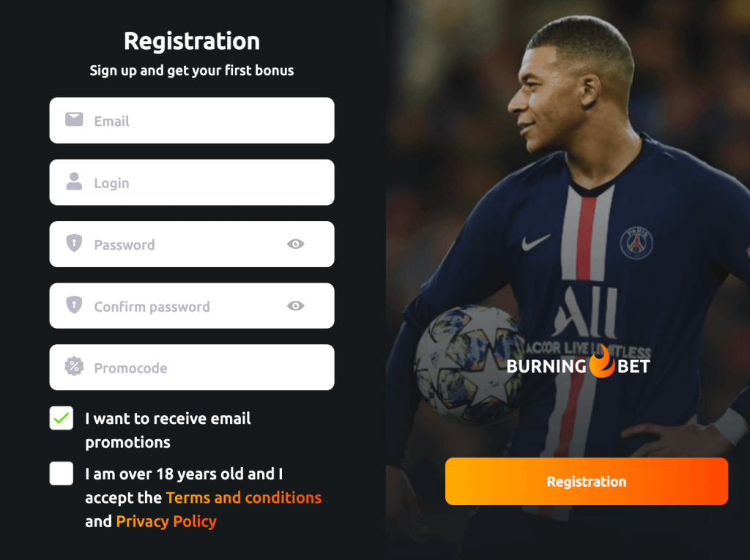Viewport: 750px width, 560px height.
Task: Click the user silhouette icon in Login field
Action: click(74, 182)
